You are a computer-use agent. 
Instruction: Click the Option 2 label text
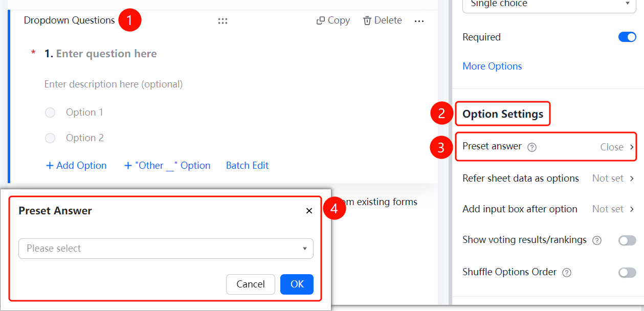pyautogui.click(x=85, y=138)
